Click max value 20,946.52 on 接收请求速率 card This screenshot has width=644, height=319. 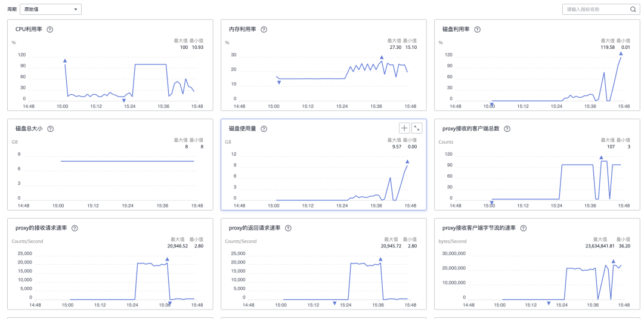(x=178, y=246)
